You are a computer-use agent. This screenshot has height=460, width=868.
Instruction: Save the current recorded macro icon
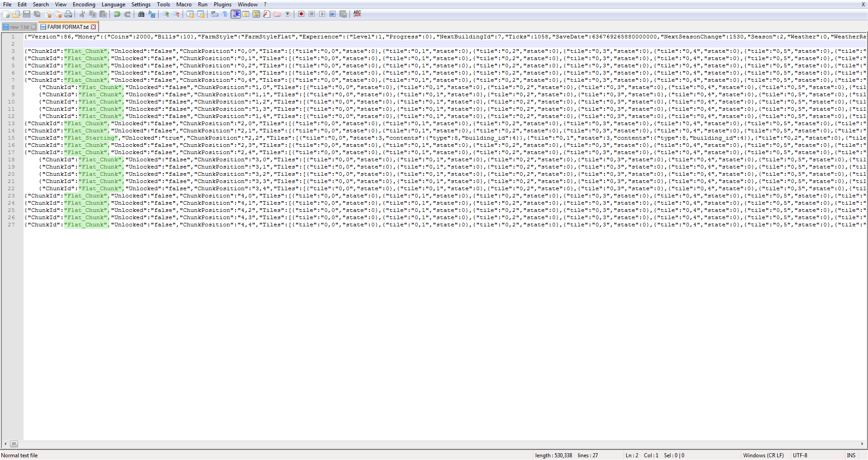[x=343, y=14]
